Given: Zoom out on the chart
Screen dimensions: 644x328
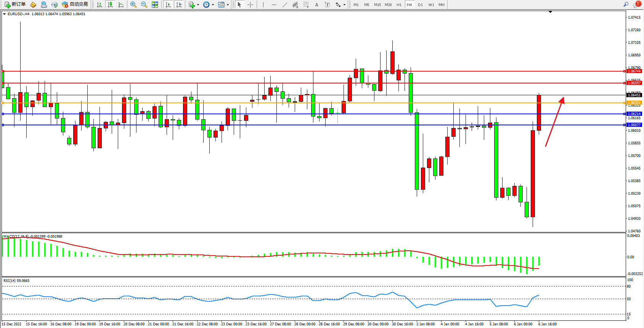Looking at the screenshot, I should point(144,5).
